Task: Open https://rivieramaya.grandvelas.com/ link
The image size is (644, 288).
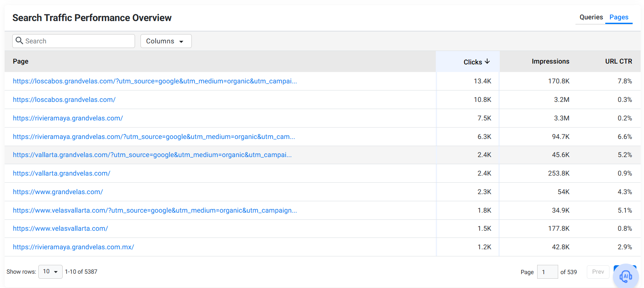Action: pos(68,118)
